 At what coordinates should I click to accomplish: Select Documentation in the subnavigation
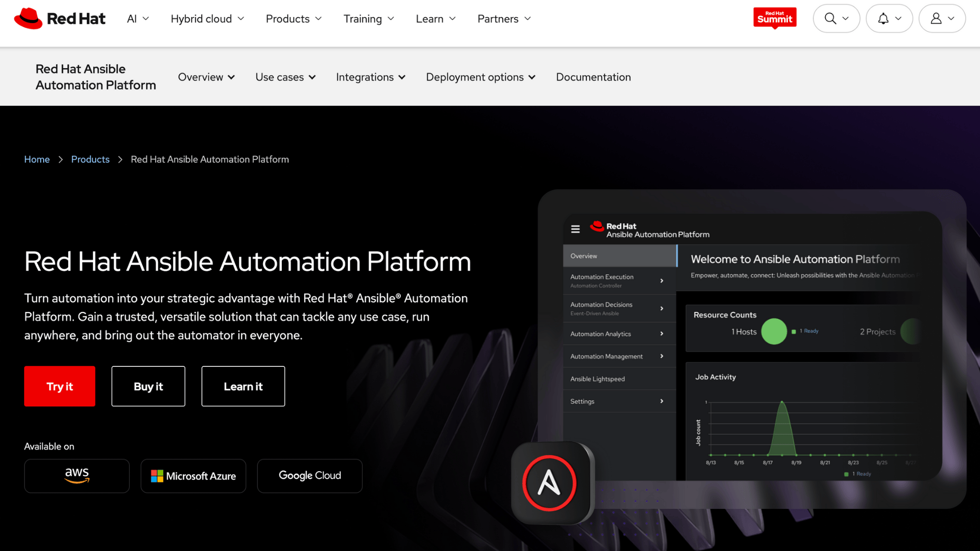tap(593, 77)
